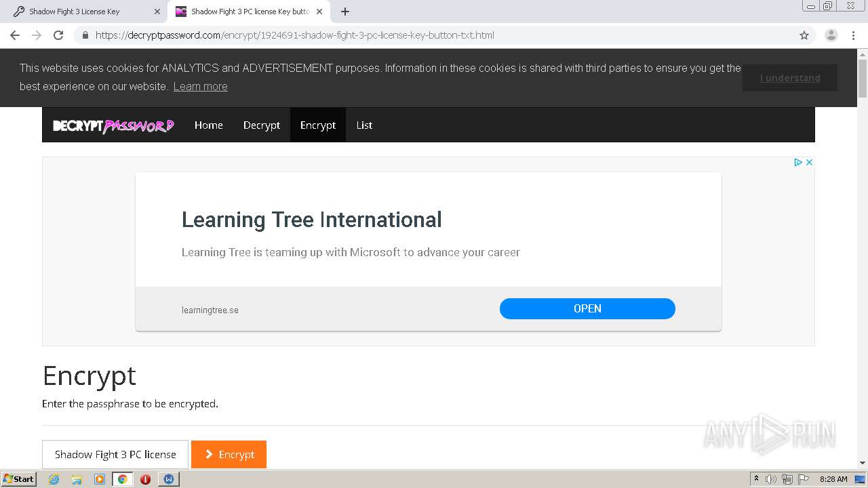Reload the current page
The height and width of the screenshot is (488, 868).
[x=58, y=35]
